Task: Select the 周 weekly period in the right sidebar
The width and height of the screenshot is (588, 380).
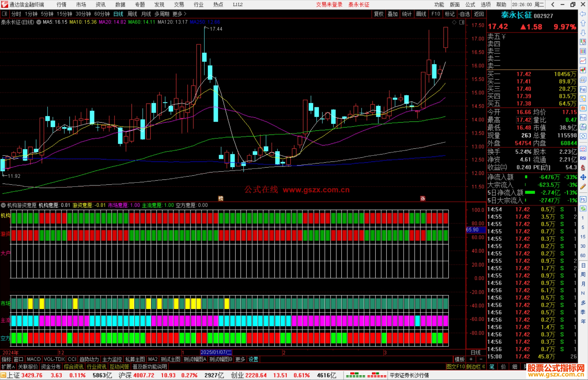Action: point(583,274)
